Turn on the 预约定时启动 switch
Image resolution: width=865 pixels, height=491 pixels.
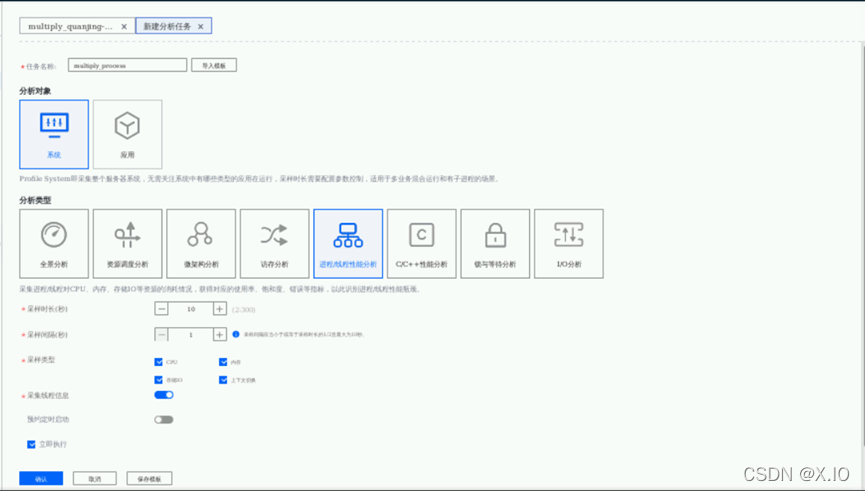point(164,420)
